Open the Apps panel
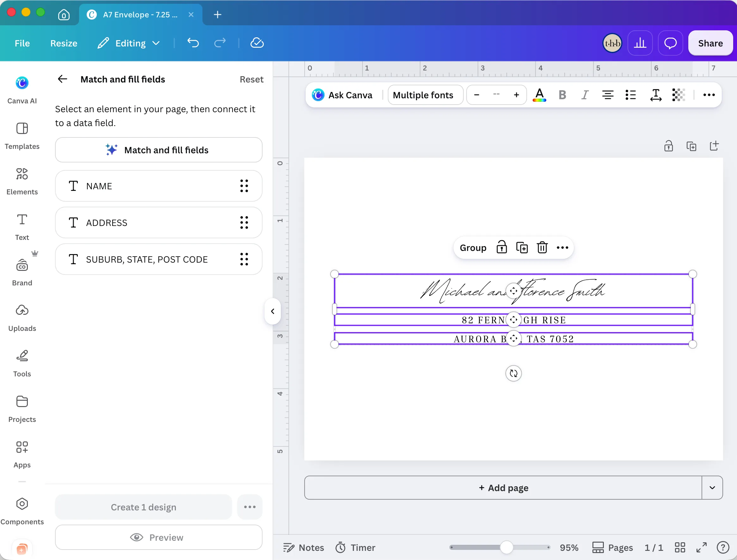 click(x=22, y=455)
